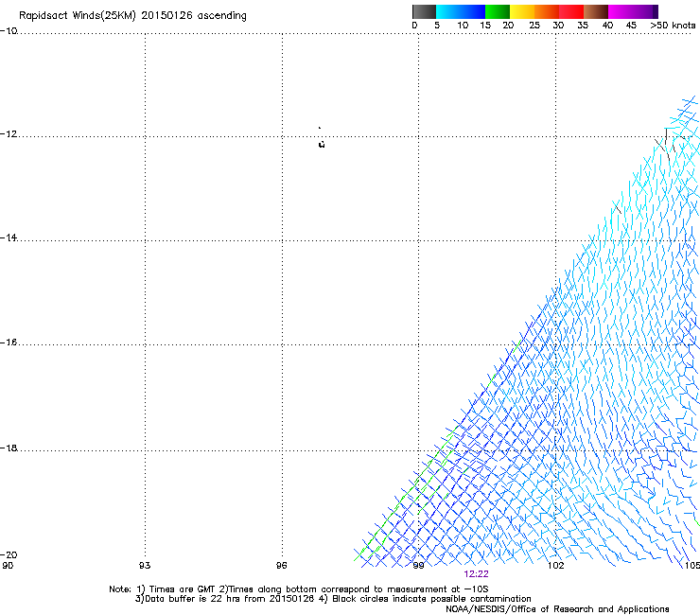Image resolution: width=700 pixels, height=615 pixels.
Task: Click the small black island marker near 12S
Action: (x=322, y=144)
